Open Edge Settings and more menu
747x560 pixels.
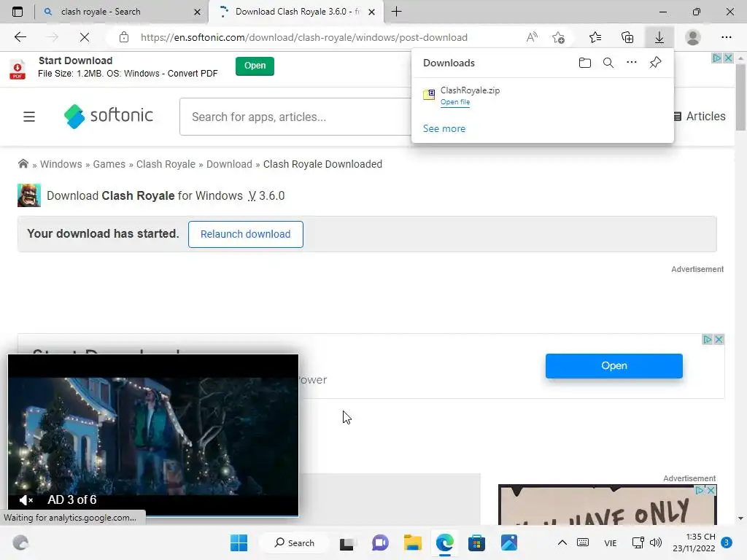pyautogui.click(x=726, y=37)
